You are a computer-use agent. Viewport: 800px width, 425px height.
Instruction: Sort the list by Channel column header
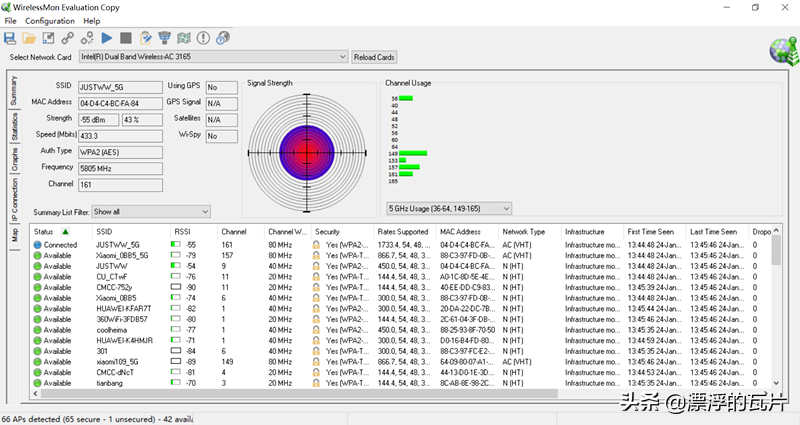pyautogui.click(x=241, y=232)
